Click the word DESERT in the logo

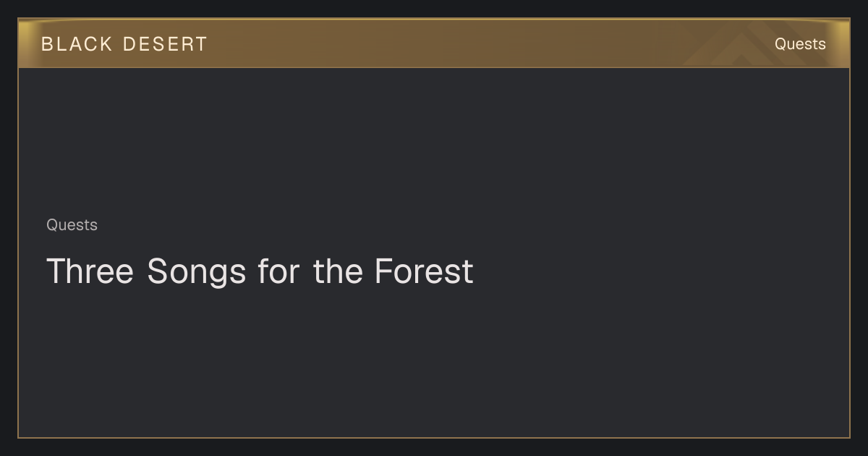165,44
